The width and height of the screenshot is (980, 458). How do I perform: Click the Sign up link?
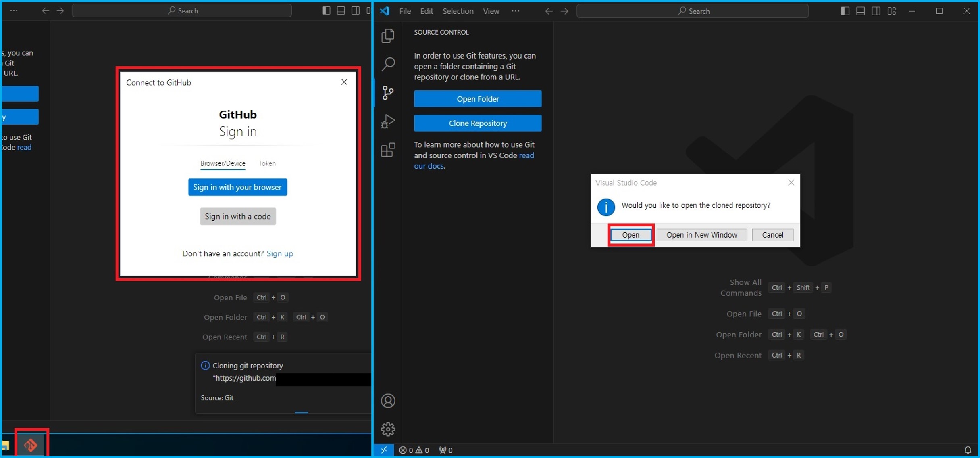(x=280, y=253)
